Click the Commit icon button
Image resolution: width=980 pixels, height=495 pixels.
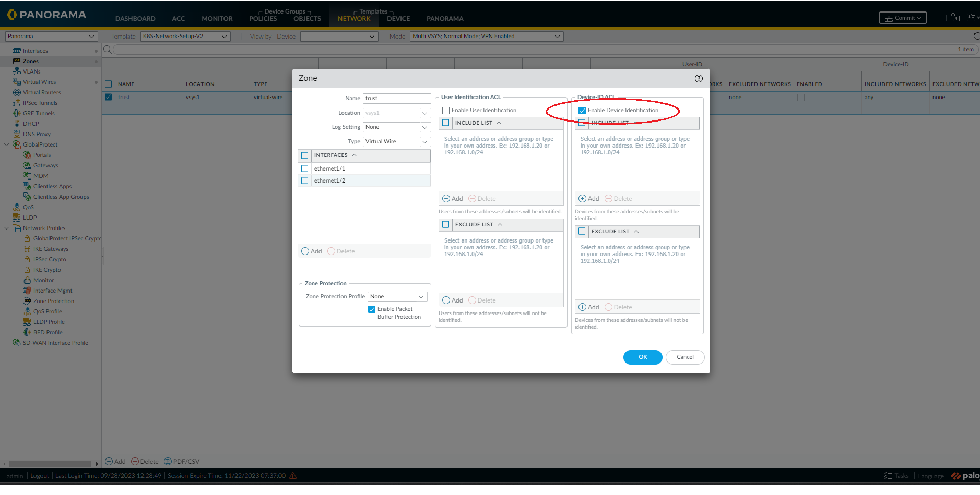(x=903, y=18)
